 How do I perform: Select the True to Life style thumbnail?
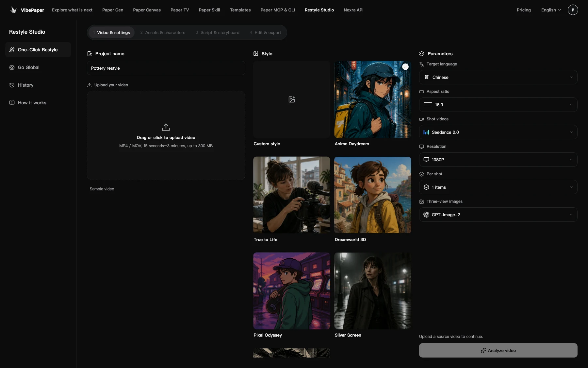click(x=292, y=195)
